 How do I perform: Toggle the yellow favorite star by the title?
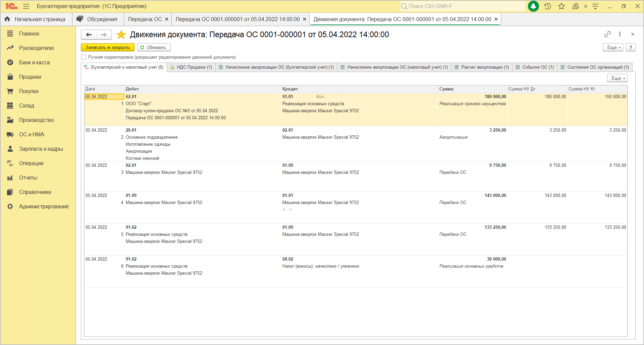coord(121,34)
